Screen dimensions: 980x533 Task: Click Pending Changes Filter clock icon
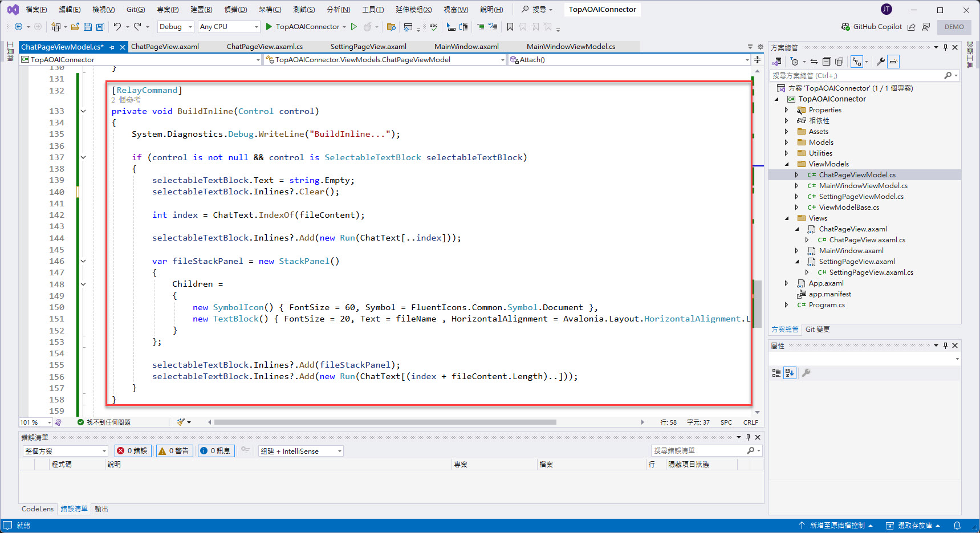pyautogui.click(x=795, y=62)
